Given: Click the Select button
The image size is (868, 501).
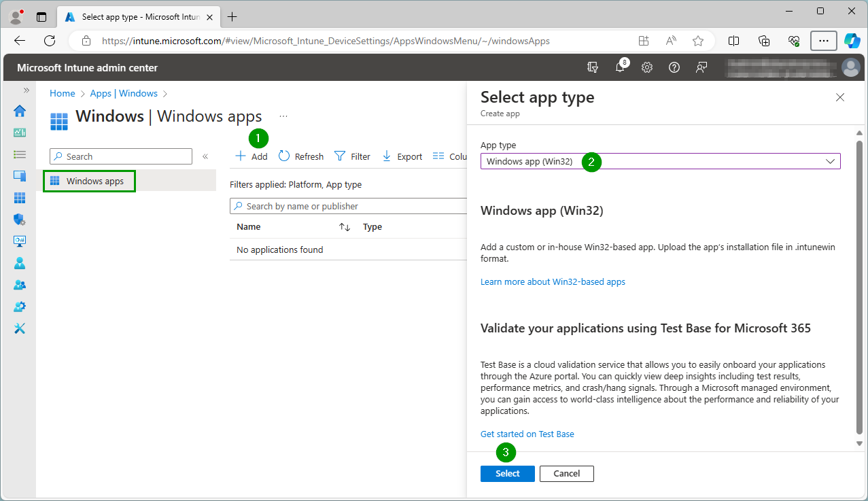Looking at the screenshot, I should coord(507,474).
